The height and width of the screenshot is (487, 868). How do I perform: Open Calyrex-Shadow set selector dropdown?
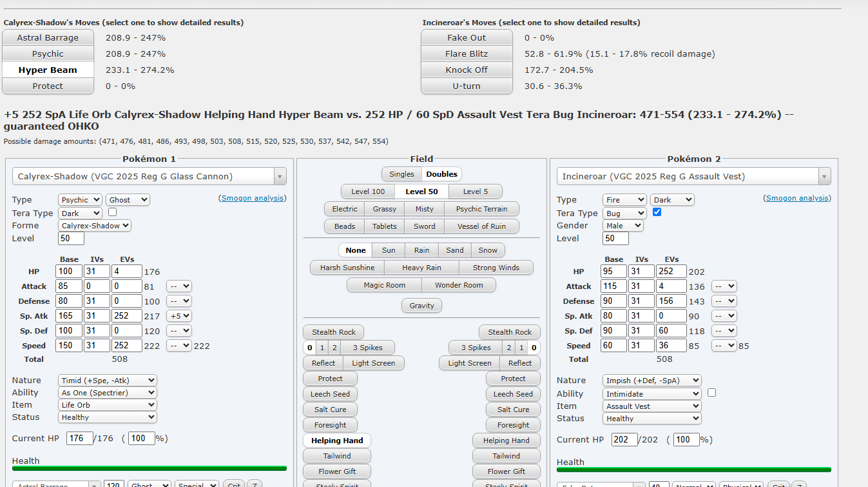149,176
